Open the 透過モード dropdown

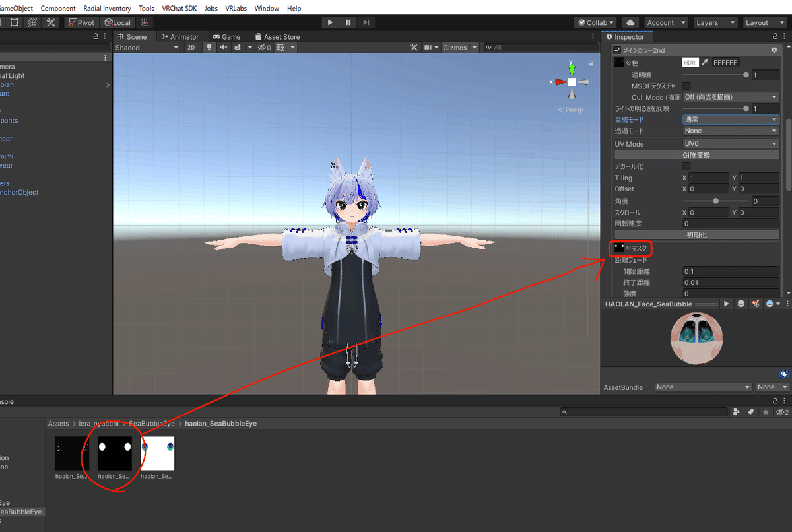point(731,131)
